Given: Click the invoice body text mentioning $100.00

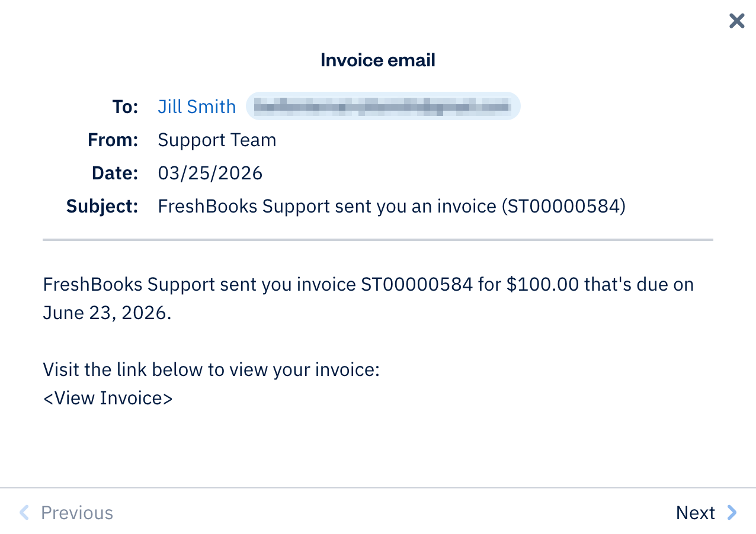Looking at the screenshot, I should point(367,284).
